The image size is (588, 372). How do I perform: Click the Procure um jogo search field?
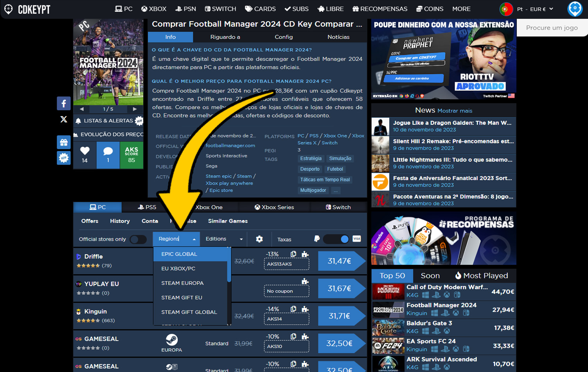pyautogui.click(x=552, y=28)
